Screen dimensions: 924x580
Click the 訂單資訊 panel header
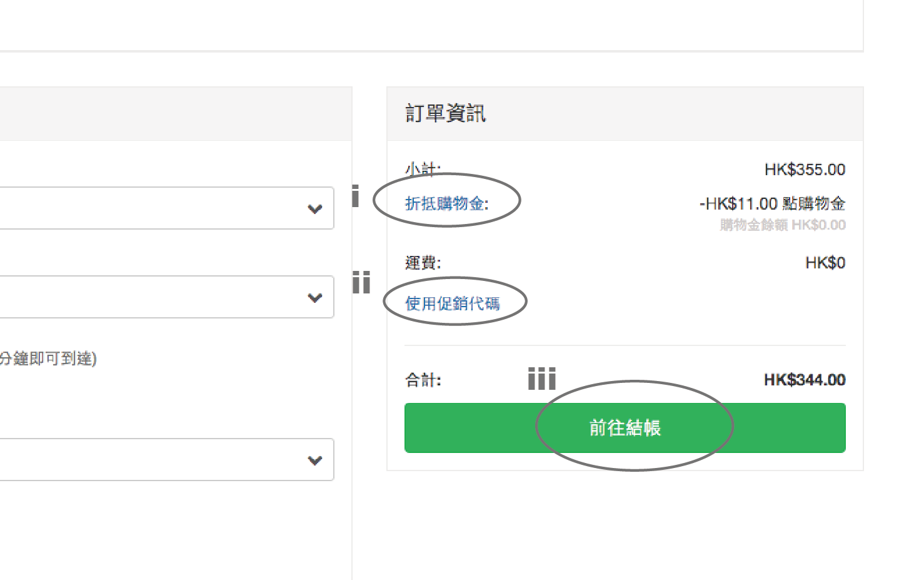click(x=446, y=114)
